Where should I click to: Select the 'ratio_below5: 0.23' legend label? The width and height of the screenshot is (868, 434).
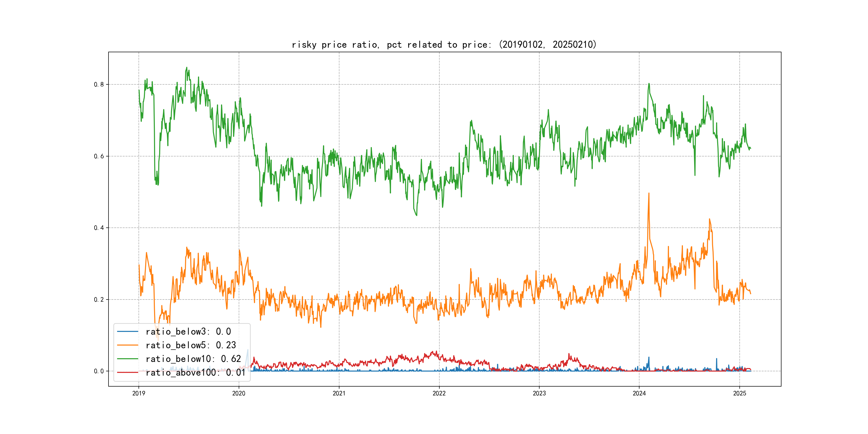(191, 345)
